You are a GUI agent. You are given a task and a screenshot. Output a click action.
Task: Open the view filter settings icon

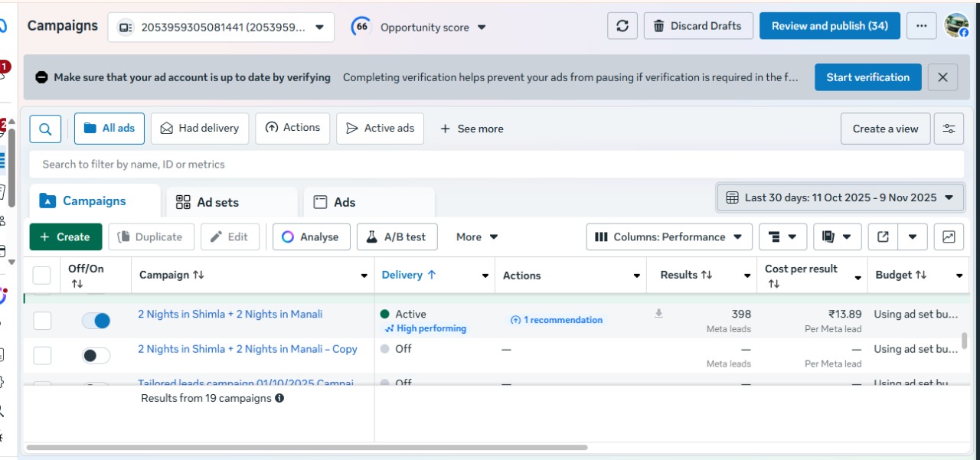click(x=949, y=129)
